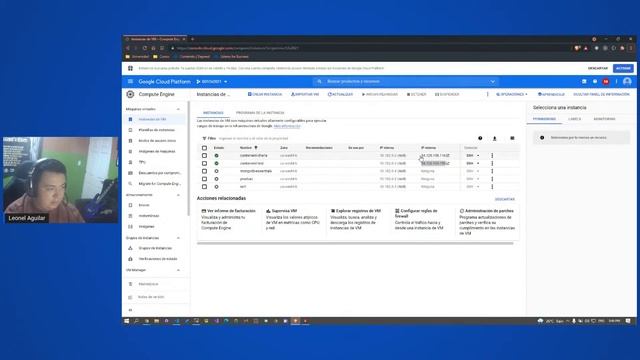Open more actions for second container instance row

coord(492,163)
